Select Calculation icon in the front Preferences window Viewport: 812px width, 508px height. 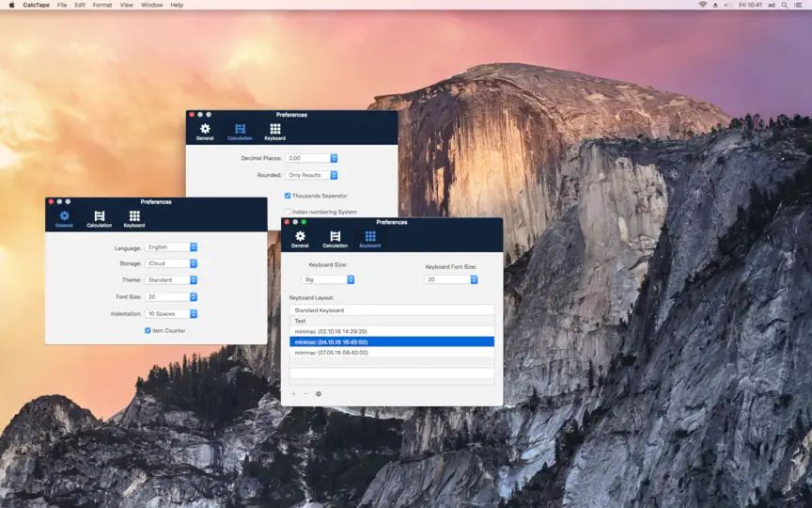336,240
